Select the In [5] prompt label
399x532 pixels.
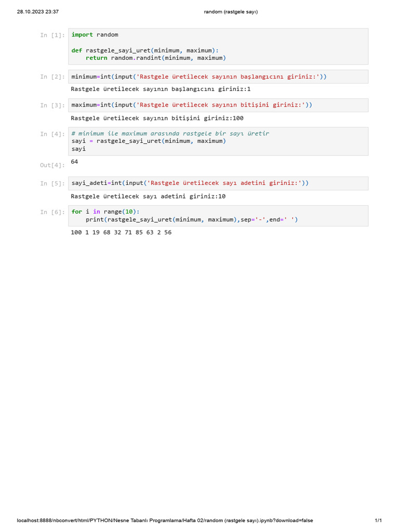52,183
